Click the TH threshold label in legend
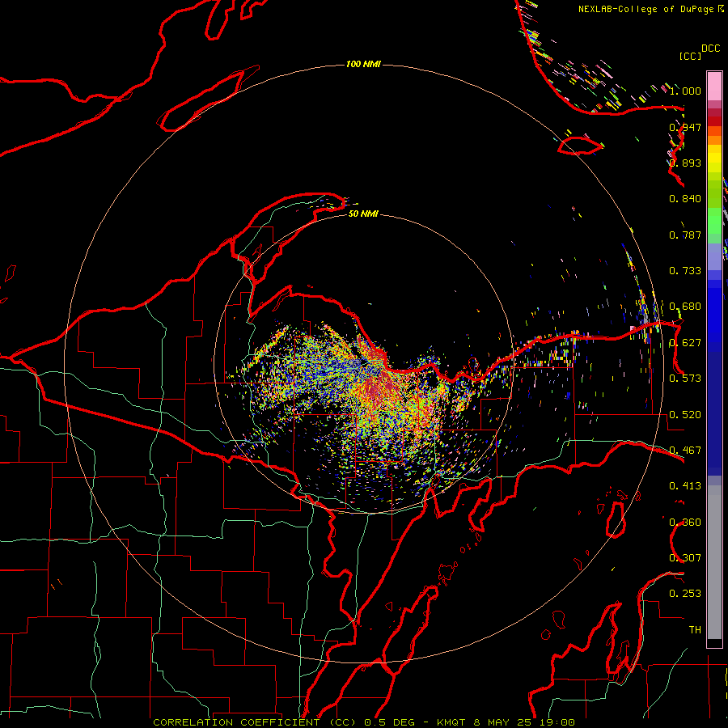The width and height of the screenshot is (728, 728). tap(695, 630)
